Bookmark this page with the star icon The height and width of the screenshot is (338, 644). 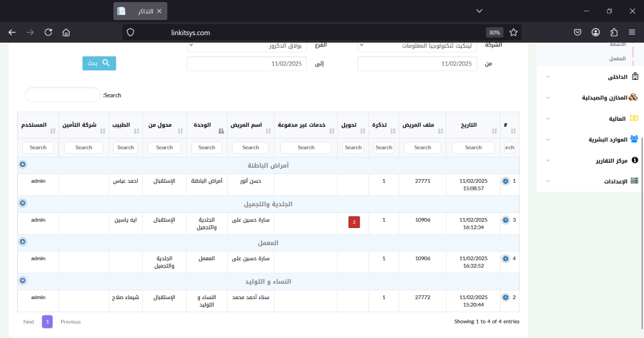513,32
